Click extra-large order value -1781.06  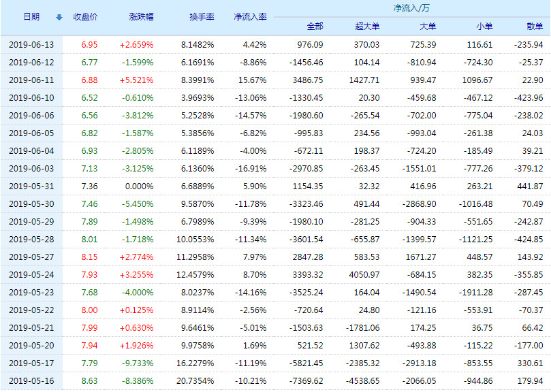(362, 328)
